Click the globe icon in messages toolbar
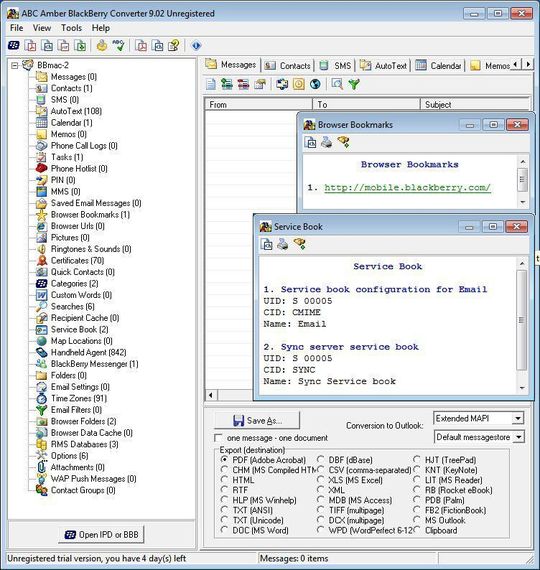This screenshot has height=570, width=540. point(315,84)
